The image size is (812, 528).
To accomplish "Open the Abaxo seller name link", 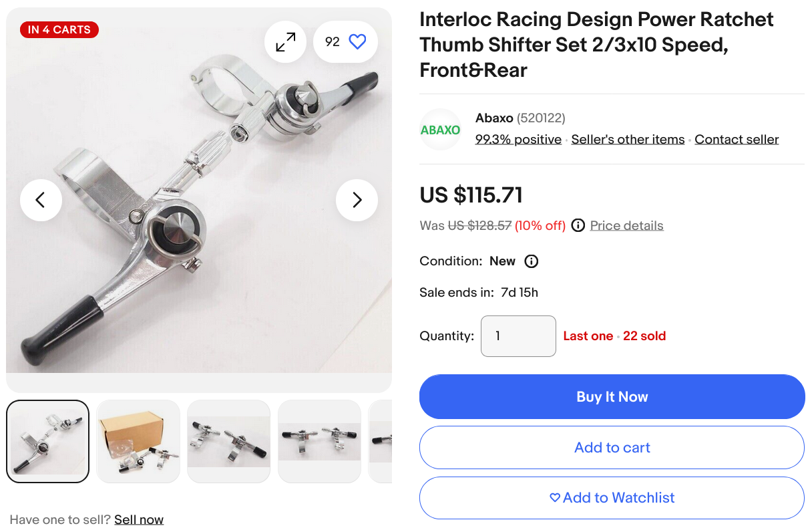I will (x=494, y=118).
